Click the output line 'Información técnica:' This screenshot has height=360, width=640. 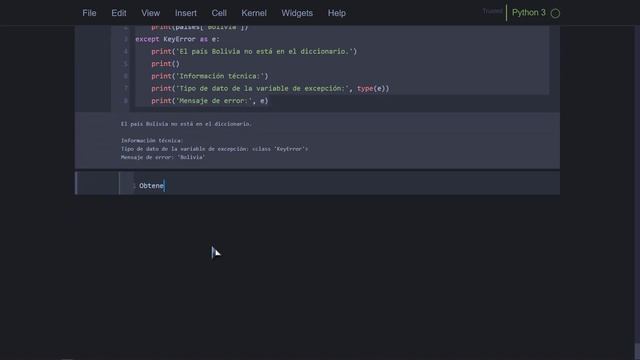pyautogui.click(x=151, y=140)
